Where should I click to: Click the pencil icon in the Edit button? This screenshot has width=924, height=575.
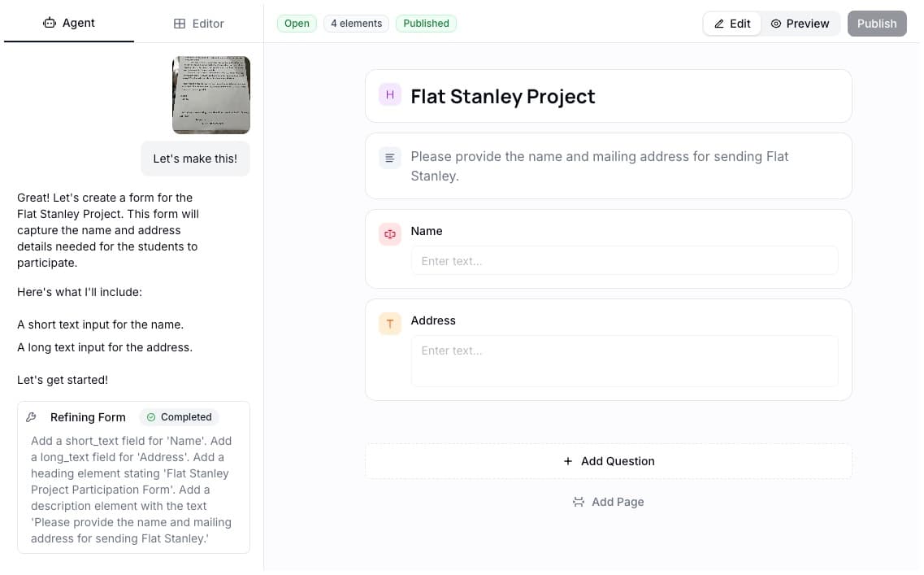point(720,24)
